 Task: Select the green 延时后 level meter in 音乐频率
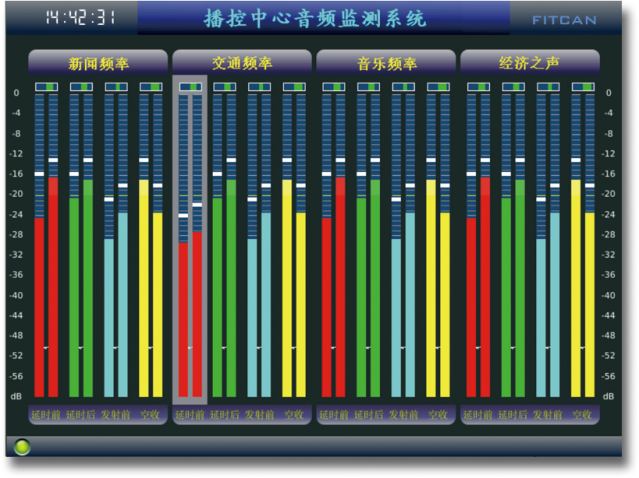(x=369, y=246)
